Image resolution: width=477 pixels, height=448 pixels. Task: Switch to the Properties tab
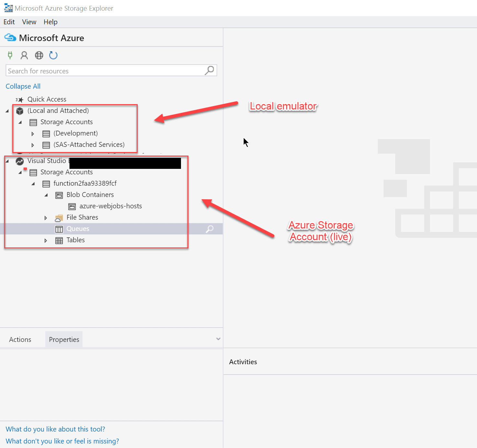tap(64, 339)
